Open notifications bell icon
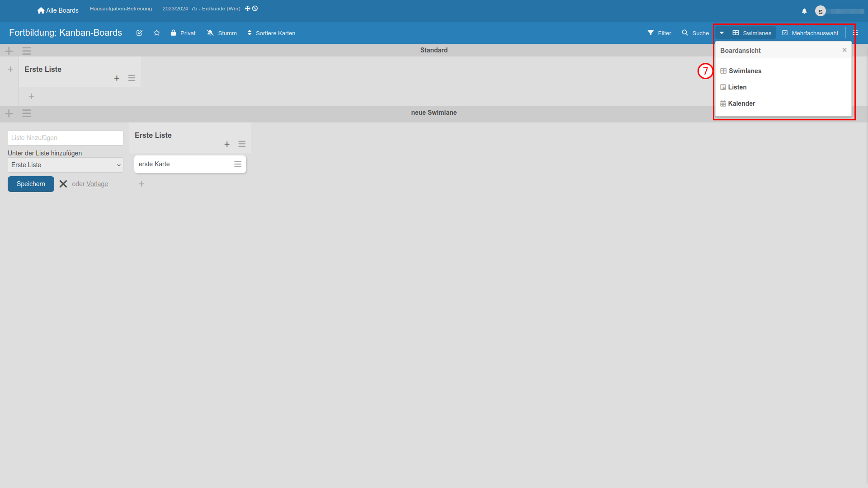The width and height of the screenshot is (868, 488). (804, 11)
